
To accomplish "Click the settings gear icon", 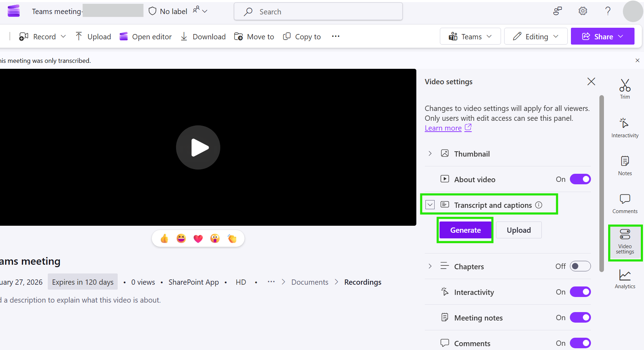I will 583,11.
